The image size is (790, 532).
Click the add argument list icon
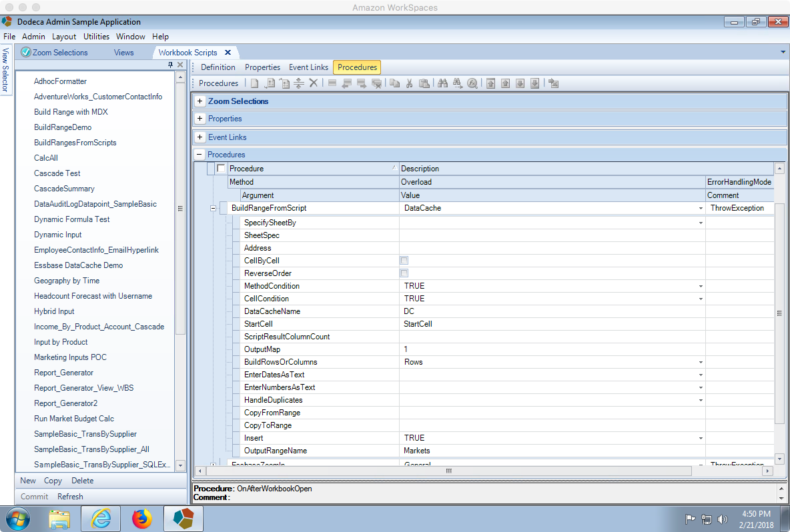coord(285,83)
